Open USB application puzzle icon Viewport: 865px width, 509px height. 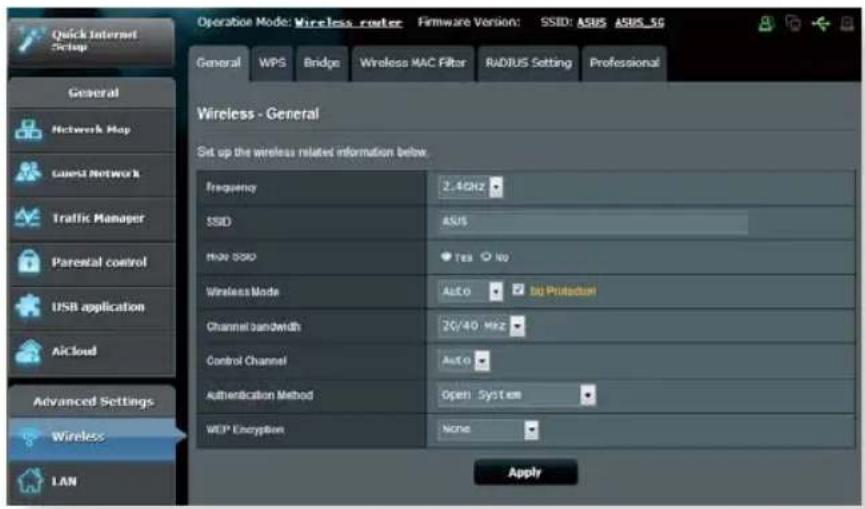click(x=28, y=306)
